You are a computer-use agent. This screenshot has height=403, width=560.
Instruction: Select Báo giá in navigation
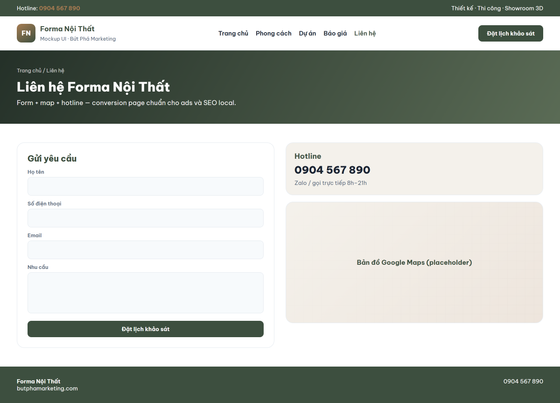coord(335,33)
